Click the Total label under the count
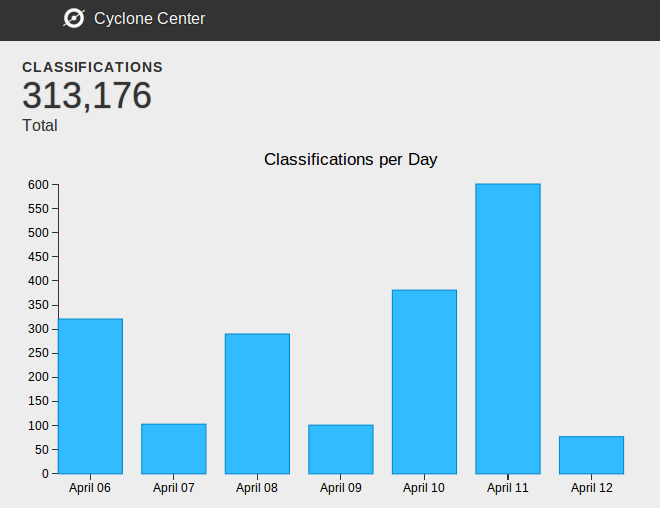The height and width of the screenshot is (508, 660). (40, 126)
